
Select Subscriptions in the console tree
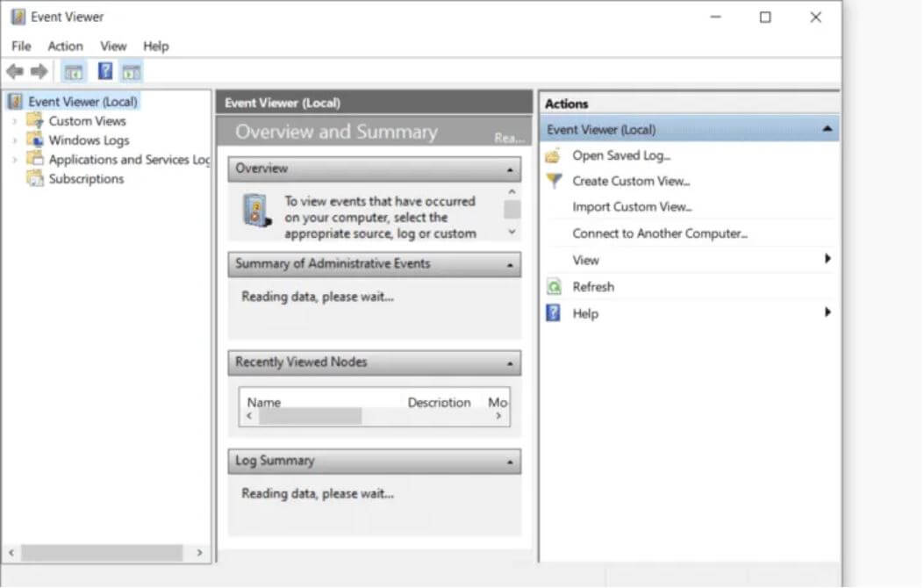click(86, 179)
